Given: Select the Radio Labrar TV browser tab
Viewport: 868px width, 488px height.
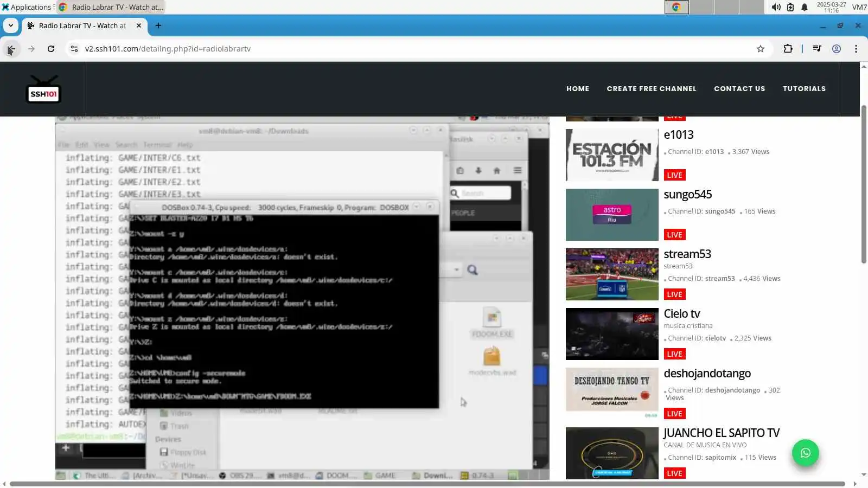Looking at the screenshot, I should tap(84, 25).
